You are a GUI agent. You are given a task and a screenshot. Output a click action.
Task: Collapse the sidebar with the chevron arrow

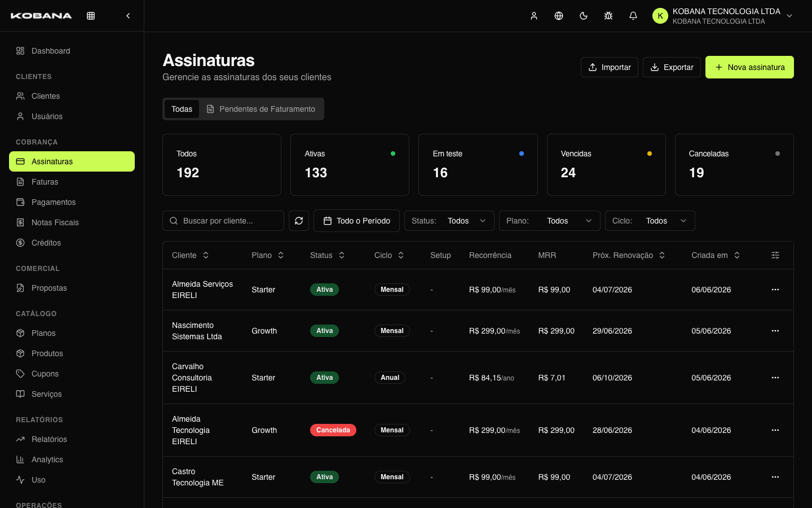pos(128,16)
